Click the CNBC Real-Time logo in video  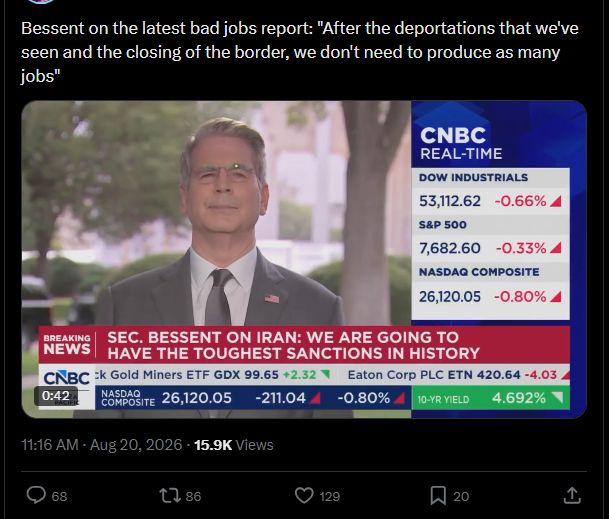461,143
